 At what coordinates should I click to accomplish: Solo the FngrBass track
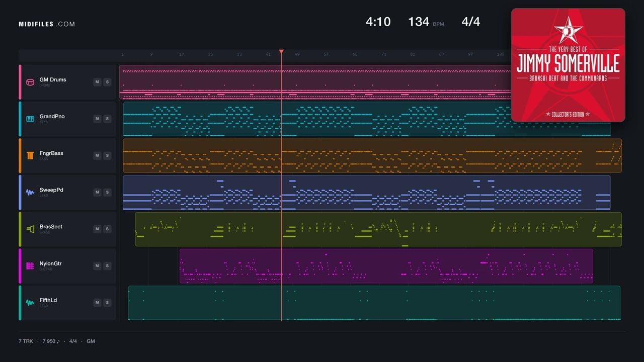[107, 155]
